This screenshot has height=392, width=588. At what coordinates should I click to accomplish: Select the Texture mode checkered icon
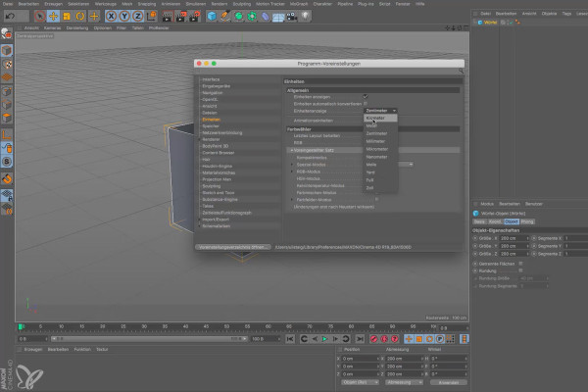pyautogui.click(x=7, y=64)
